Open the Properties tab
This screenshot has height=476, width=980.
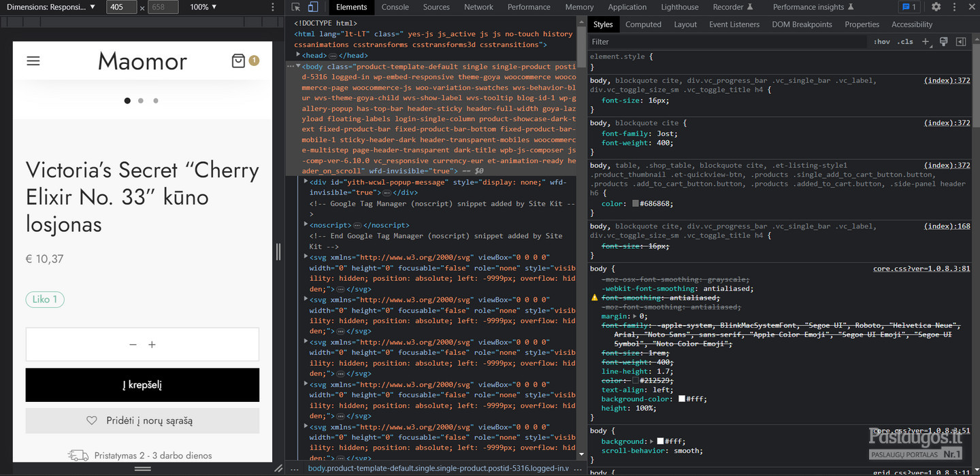862,24
